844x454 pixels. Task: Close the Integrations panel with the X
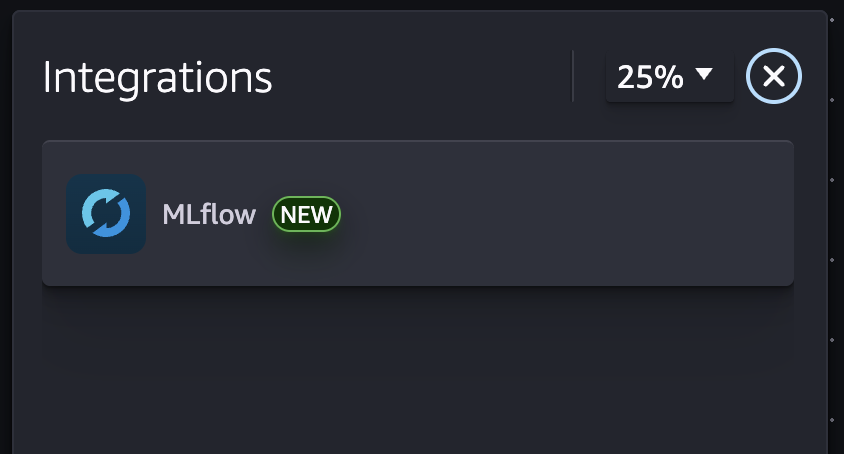(x=774, y=76)
